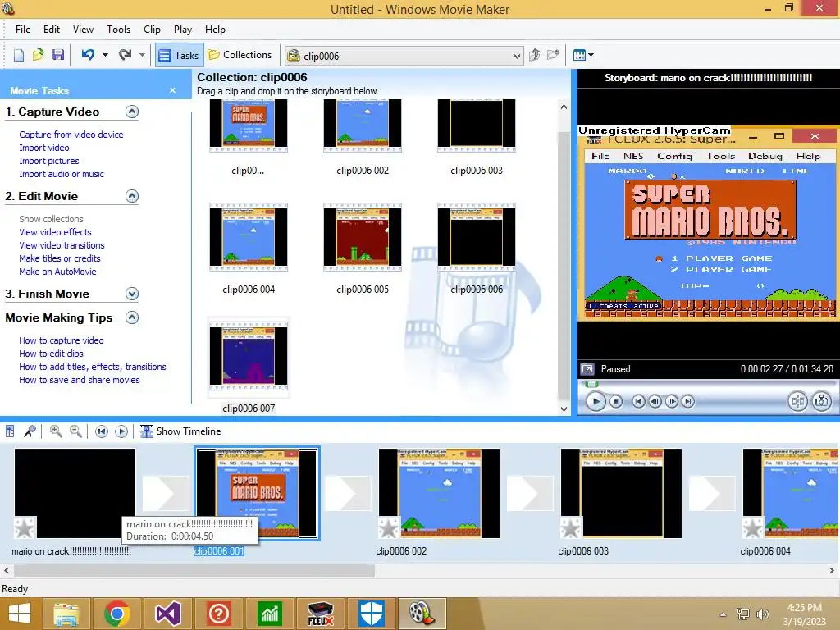Image resolution: width=840 pixels, height=630 pixels.
Task: Collapse the Capture Video section
Action: coord(132,112)
